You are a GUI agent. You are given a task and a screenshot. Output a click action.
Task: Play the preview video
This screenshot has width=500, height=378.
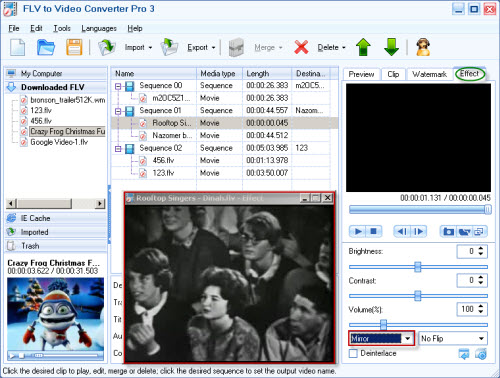click(x=358, y=231)
